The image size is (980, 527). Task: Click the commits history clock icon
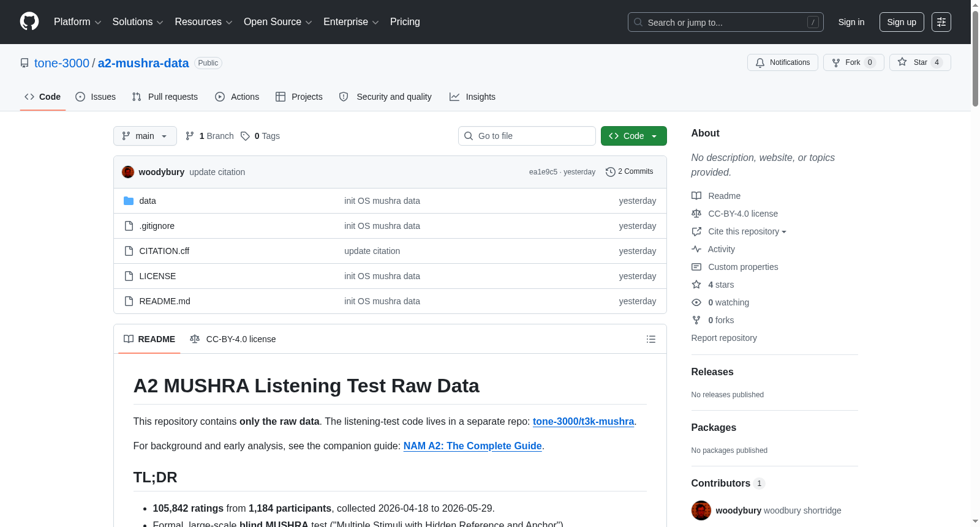click(610, 172)
